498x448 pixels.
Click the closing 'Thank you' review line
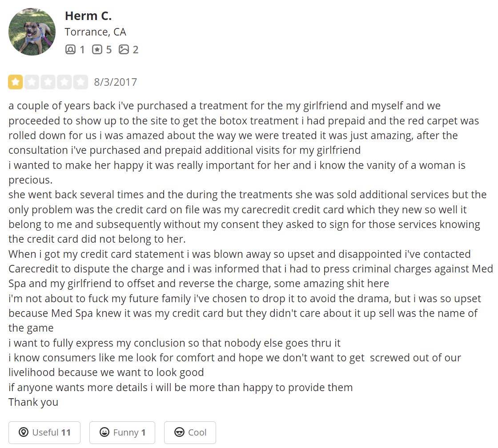(33, 402)
